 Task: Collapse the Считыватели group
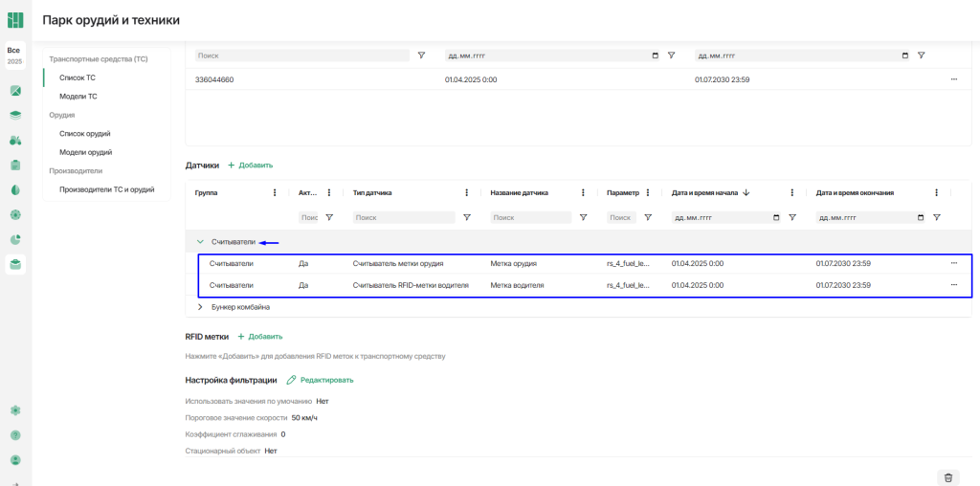coord(200,242)
